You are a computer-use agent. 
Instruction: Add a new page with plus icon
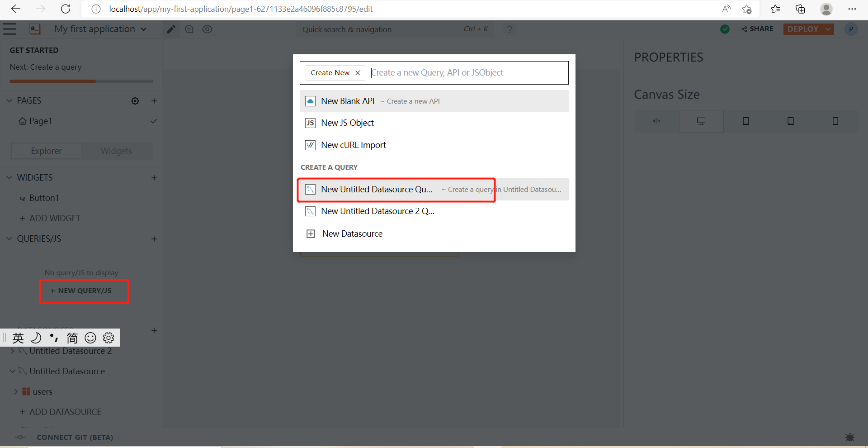tap(154, 101)
